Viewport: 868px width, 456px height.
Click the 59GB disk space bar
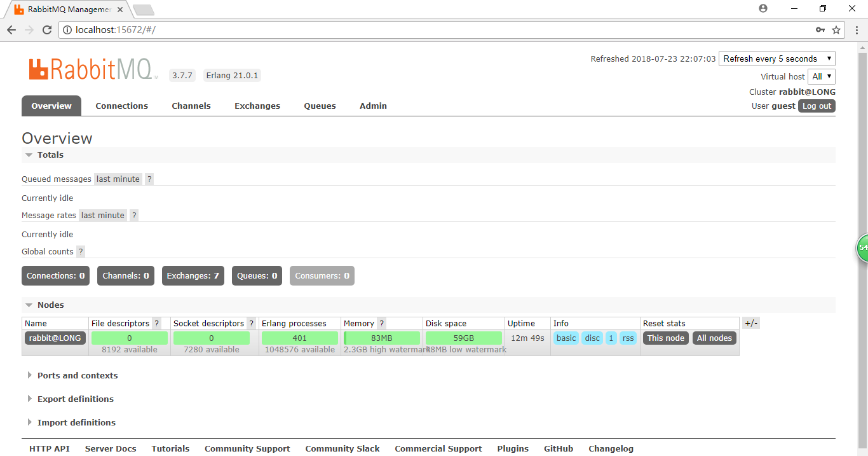pyautogui.click(x=464, y=338)
